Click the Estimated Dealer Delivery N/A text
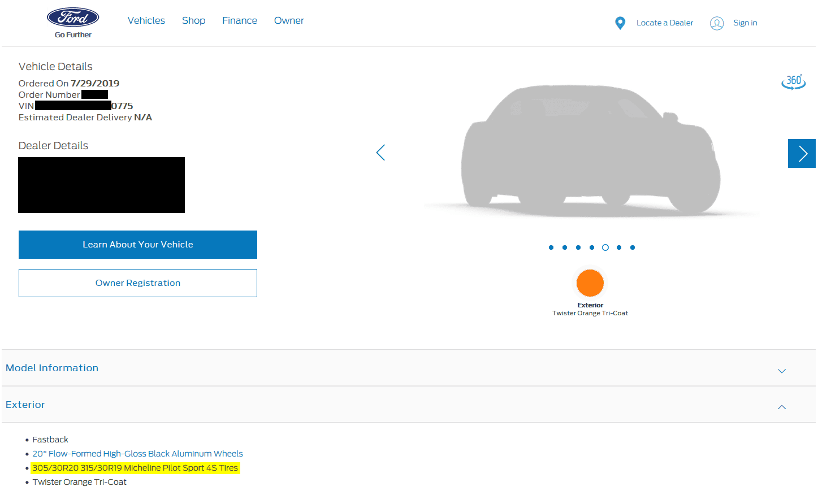This screenshot has width=818, height=504. click(85, 118)
